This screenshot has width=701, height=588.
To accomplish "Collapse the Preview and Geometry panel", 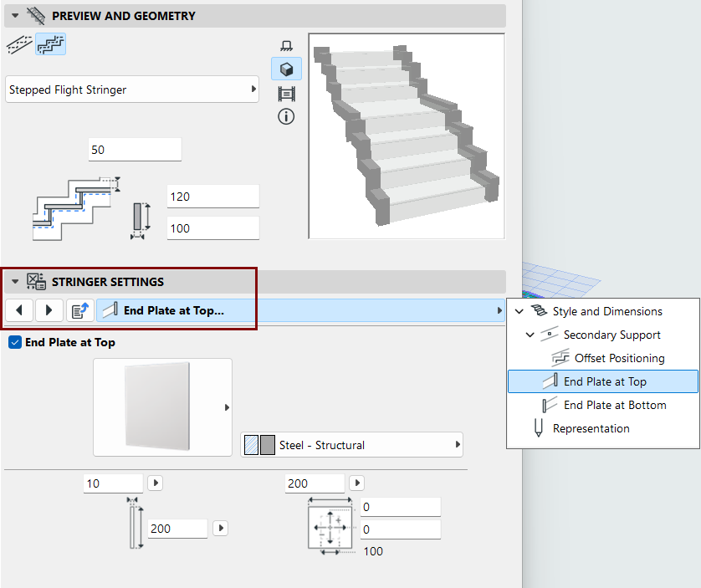I will (15, 16).
